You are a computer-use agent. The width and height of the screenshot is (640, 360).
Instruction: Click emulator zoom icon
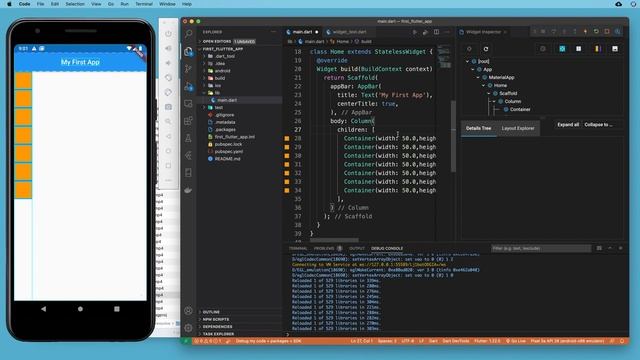[x=168, y=122]
